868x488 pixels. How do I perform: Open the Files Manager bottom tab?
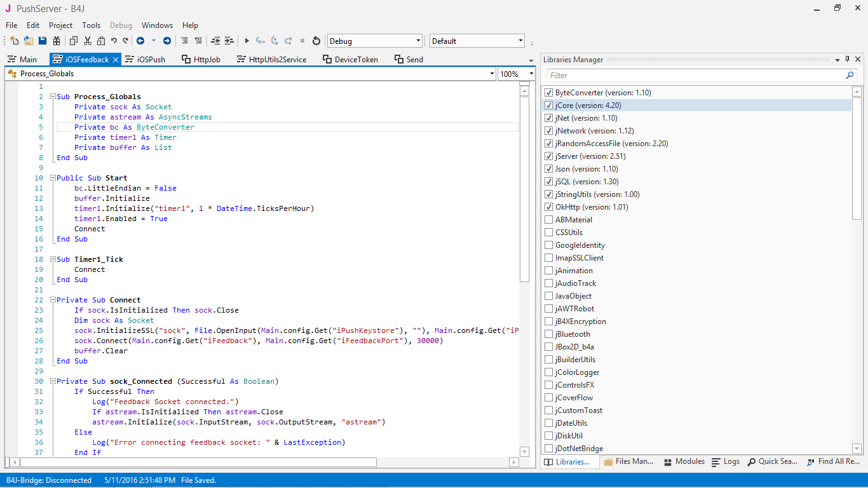628,461
